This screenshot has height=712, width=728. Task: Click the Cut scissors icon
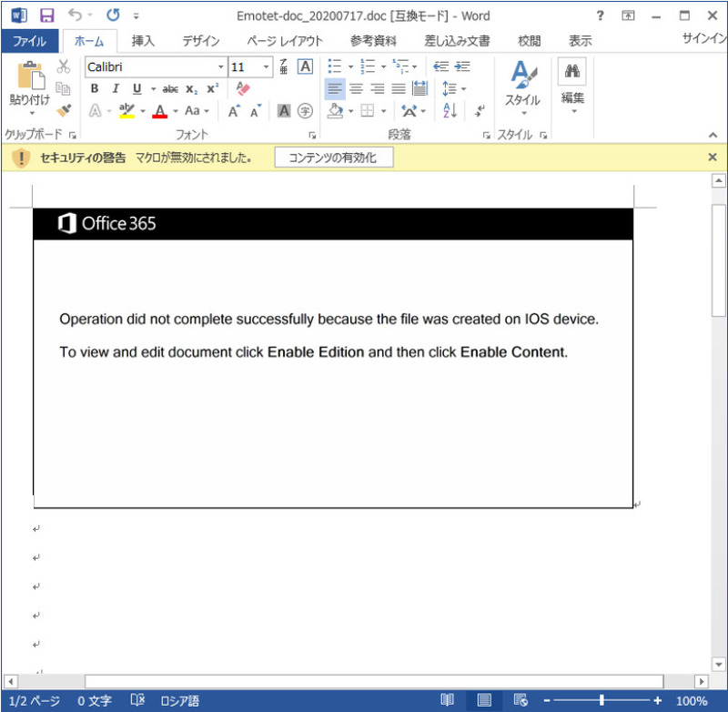63,66
